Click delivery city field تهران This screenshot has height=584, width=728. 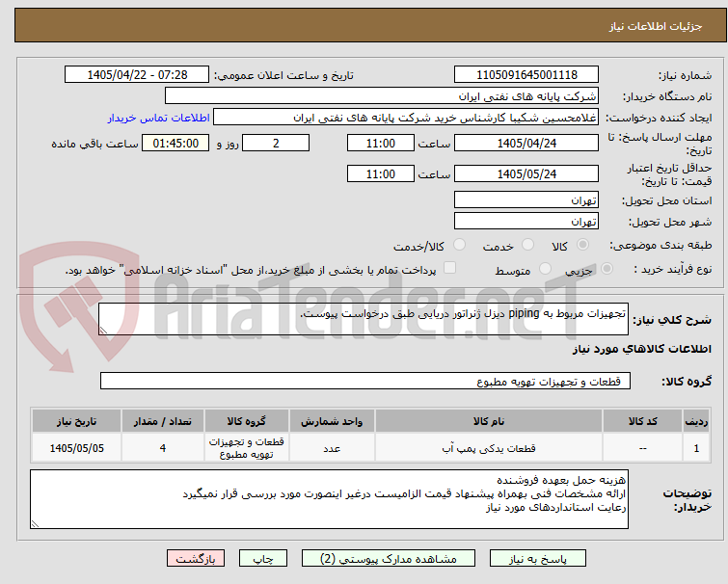[526, 222]
